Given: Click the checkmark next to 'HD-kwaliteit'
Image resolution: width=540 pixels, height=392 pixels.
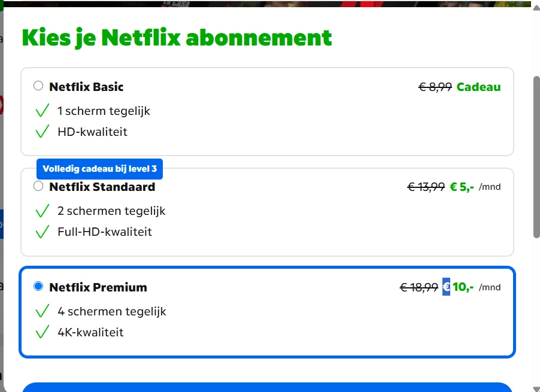Looking at the screenshot, I should point(42,132).
